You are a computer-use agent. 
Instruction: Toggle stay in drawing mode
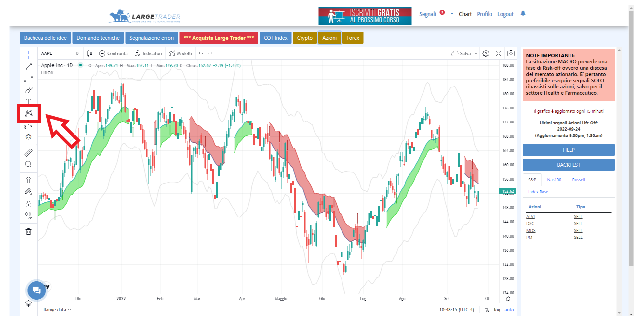[29, 192]
